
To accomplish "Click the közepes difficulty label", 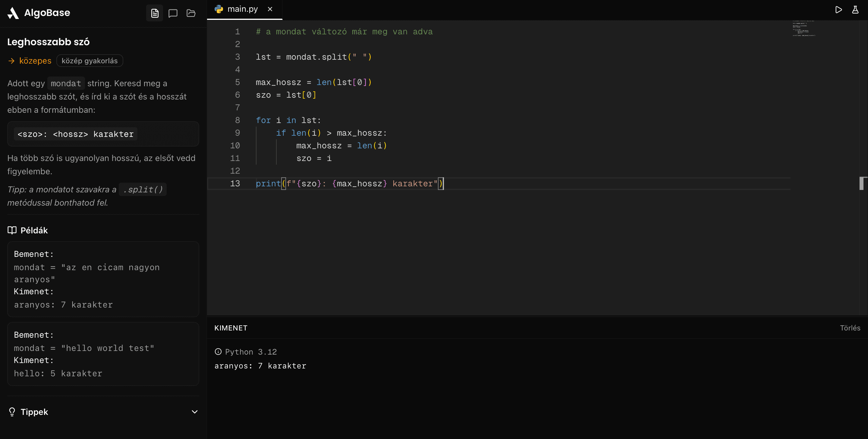I will [x=35, y=61].
